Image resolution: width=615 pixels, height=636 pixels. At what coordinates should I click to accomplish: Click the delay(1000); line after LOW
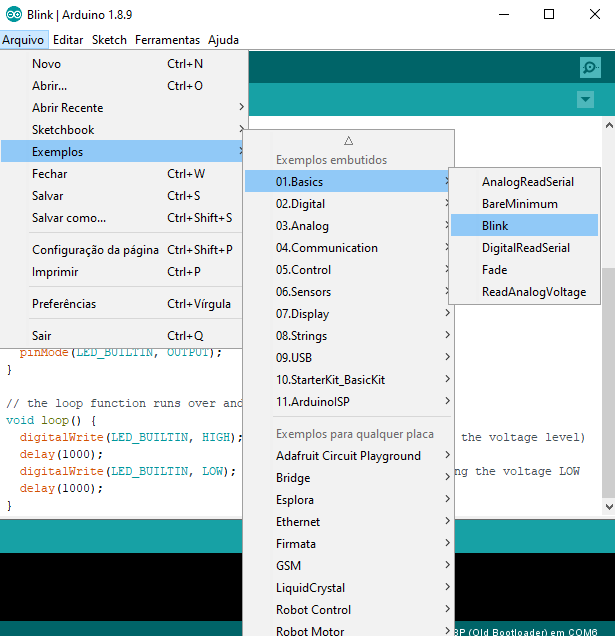60,488
